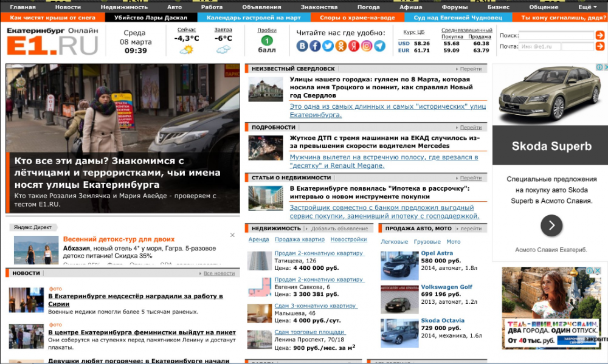This screenshot has height=364, width=608.
Task: Click the E1.RU site logo
Action: pos(52,41)
